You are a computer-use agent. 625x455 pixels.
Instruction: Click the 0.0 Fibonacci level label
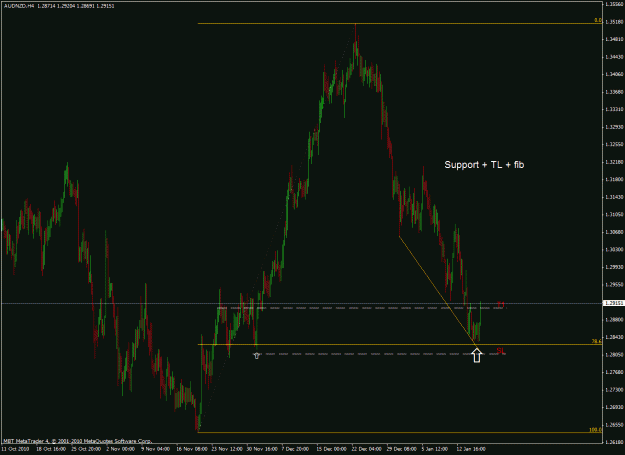click(598, 20)
